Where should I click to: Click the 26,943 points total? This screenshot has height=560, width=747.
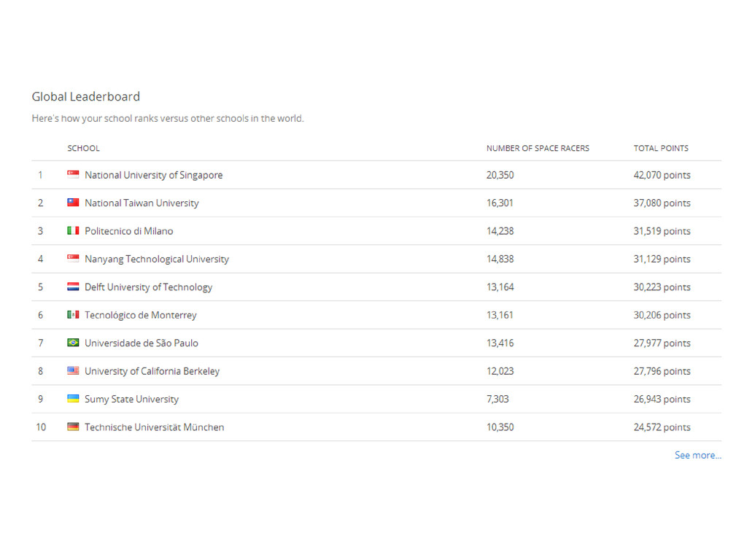(662, 399)
